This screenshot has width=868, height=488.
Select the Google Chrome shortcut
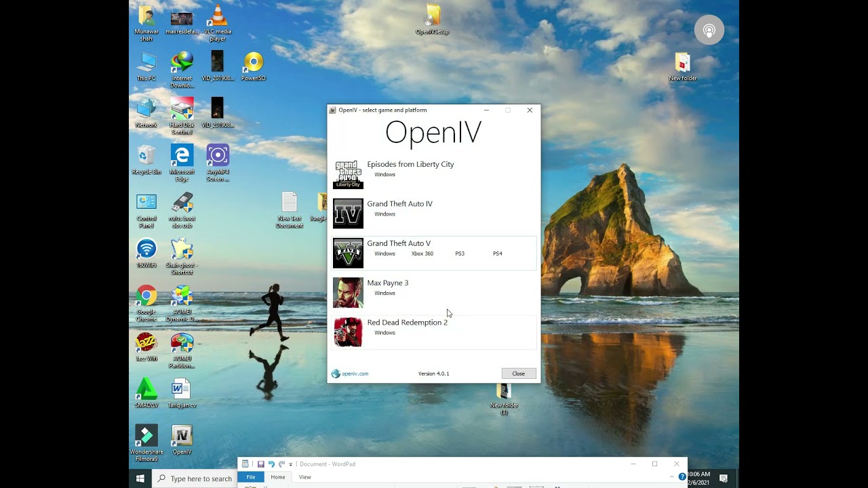pos(146,304)
